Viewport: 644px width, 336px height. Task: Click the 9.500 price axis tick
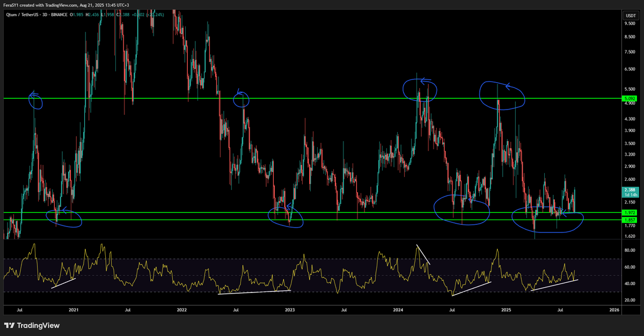630,24
